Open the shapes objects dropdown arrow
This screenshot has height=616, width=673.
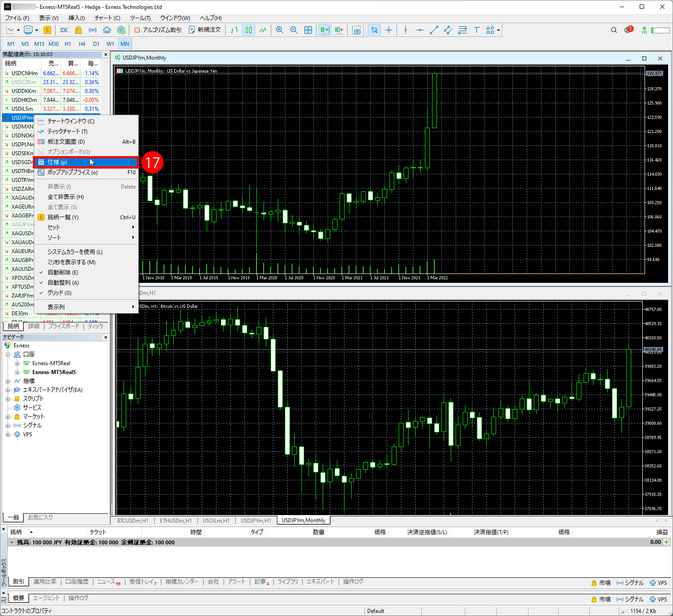499,30
